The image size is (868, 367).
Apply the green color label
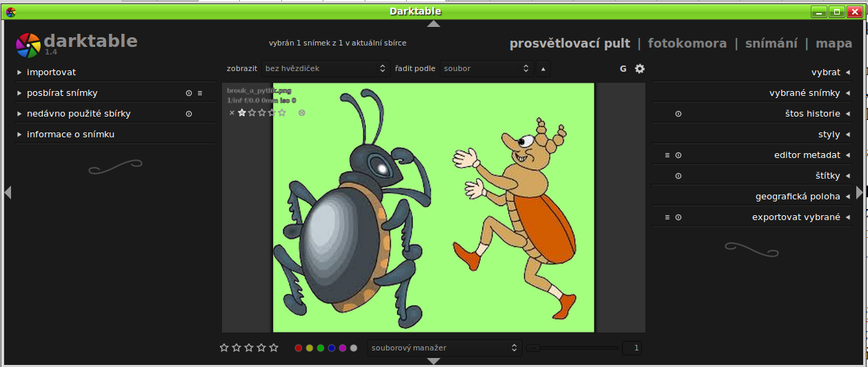point(321,348)
